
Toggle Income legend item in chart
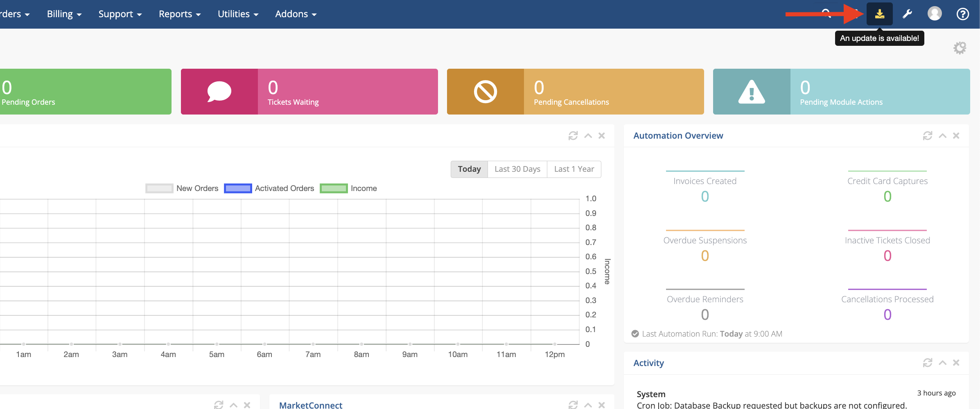[348, 189]
